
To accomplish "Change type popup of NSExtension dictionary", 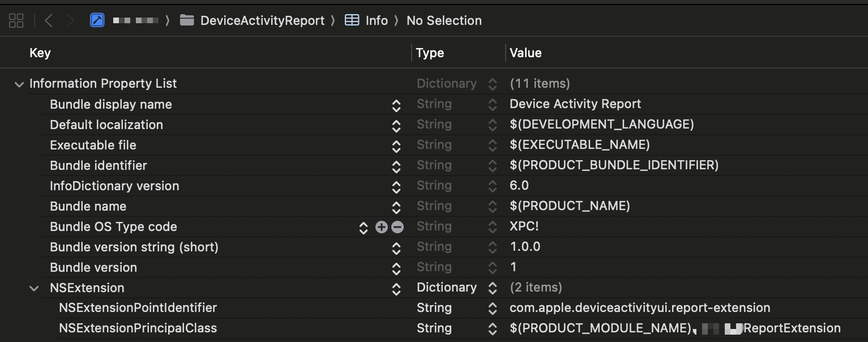I will pos(493,288).
